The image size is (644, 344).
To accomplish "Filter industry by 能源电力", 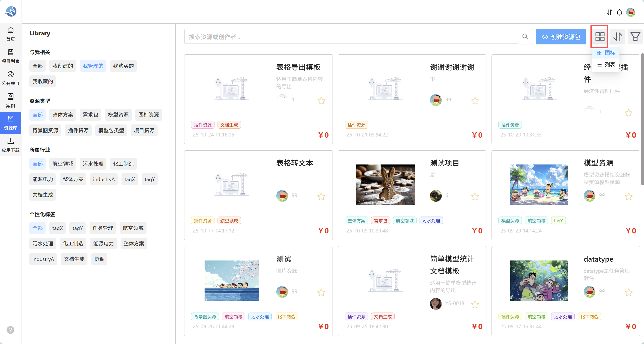I will [x=43, y=179].
